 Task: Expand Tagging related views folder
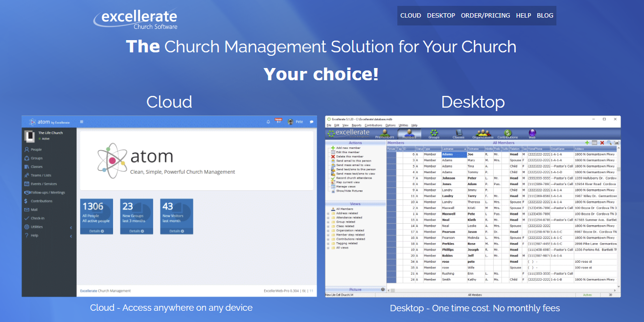tap(328, 243)
